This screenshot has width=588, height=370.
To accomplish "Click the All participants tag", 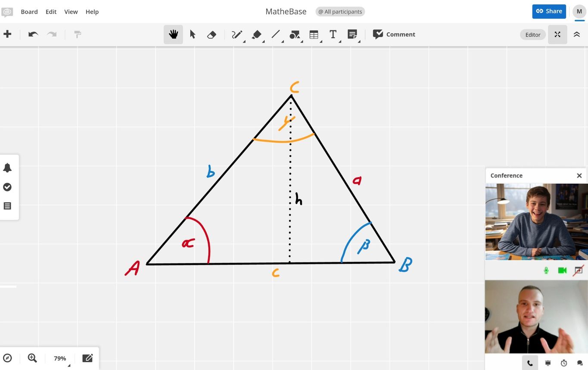I will tap(340, 12).
